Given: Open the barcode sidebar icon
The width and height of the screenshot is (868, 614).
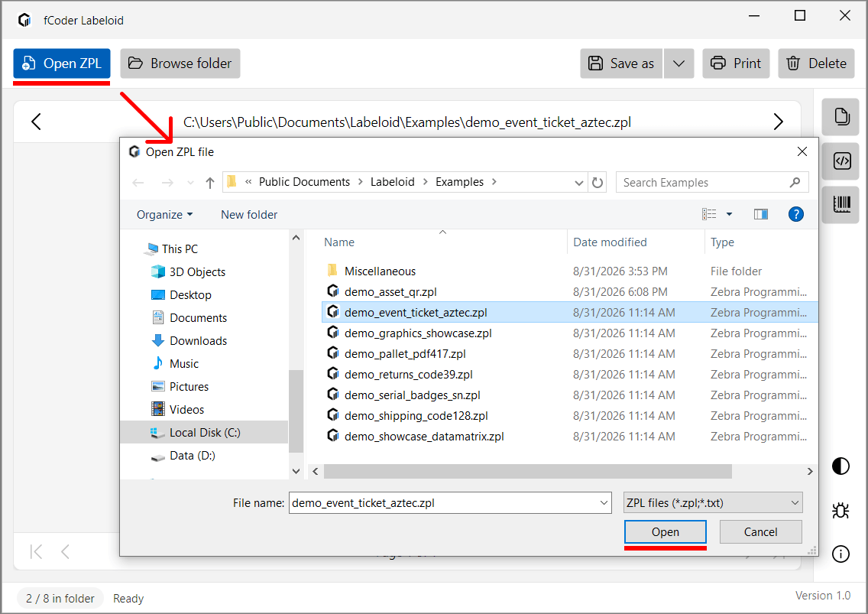Looking at the screenshot, I should [841, 204].
